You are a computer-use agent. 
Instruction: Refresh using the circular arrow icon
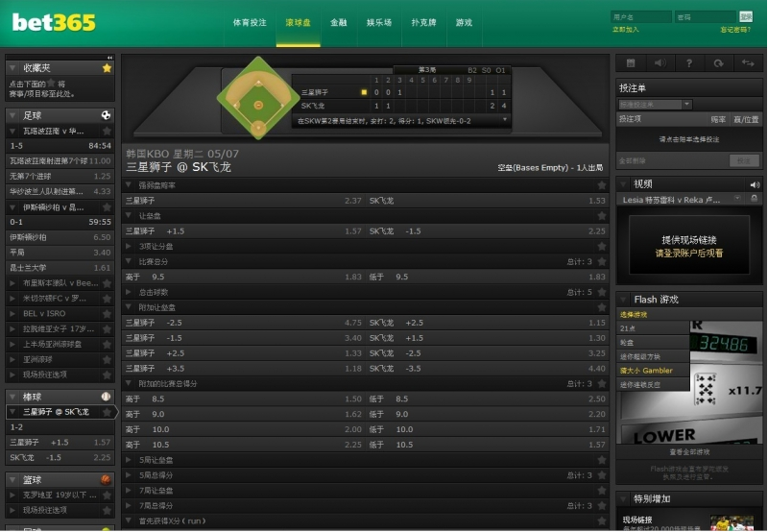coord(718,62)
